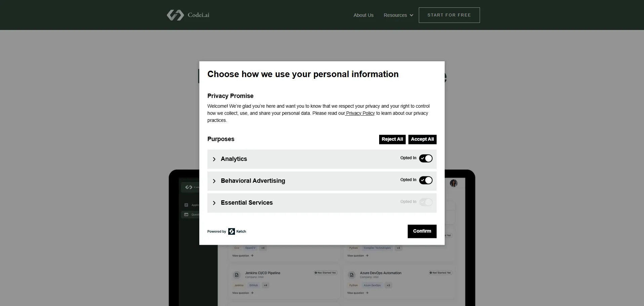Click the user avatar in the dashboard preview
Viewport: 644px width, 306px height.
coord(453,183)
